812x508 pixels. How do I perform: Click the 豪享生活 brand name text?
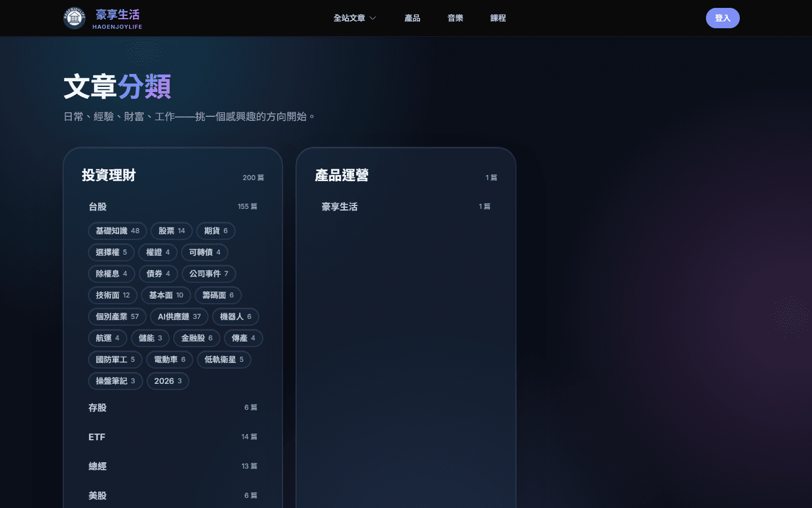coord(117,15)
